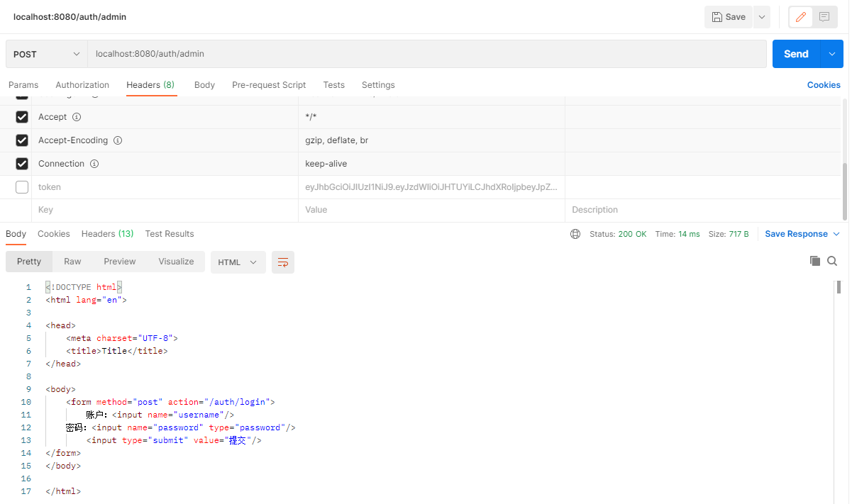Open the POST method dropdown
852x504 pixels.
[x=47, y=54]
